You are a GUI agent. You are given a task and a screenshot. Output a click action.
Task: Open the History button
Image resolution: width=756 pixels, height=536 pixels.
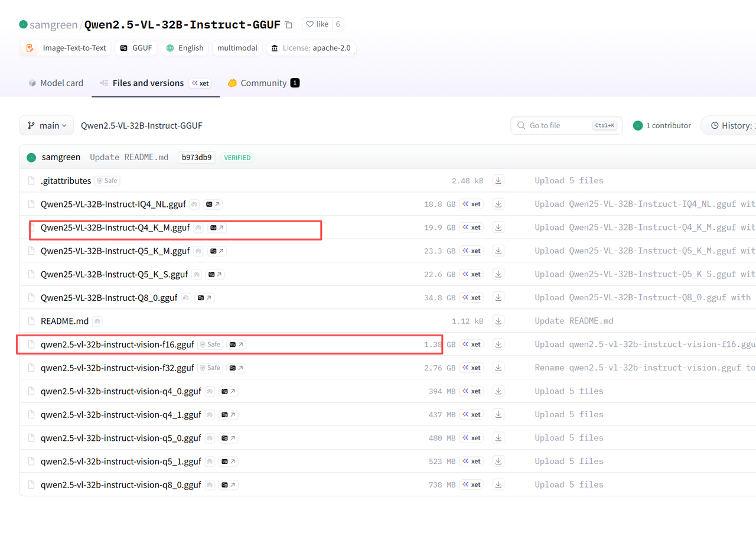(729, 125)
